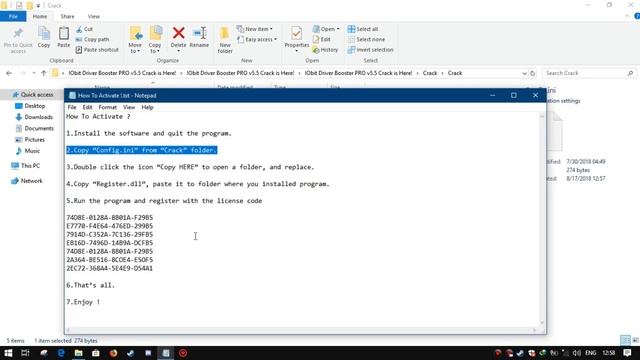Switch to the Share ribbon tab
The height and width of the screenshot is (360, 640).
coord(67,16)
